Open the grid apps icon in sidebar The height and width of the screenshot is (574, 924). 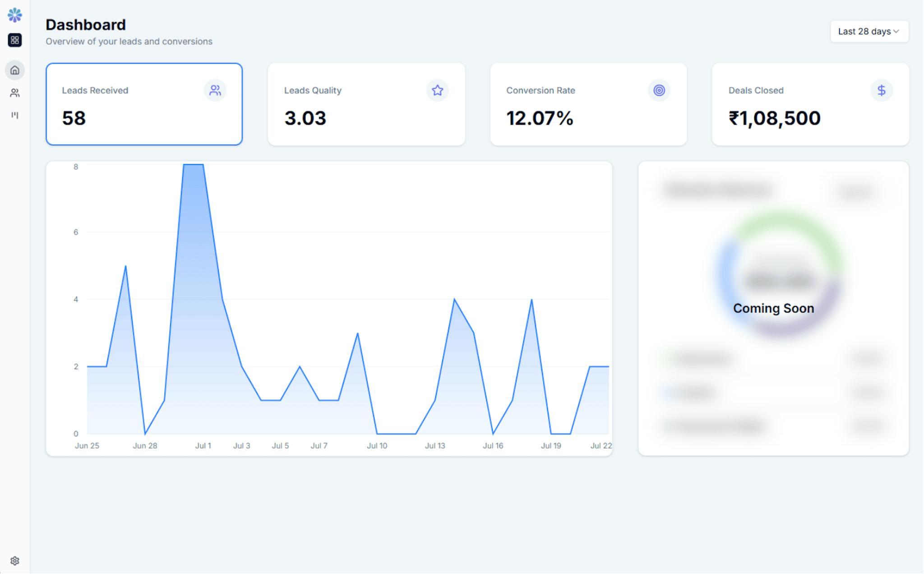tap(14, 40)
